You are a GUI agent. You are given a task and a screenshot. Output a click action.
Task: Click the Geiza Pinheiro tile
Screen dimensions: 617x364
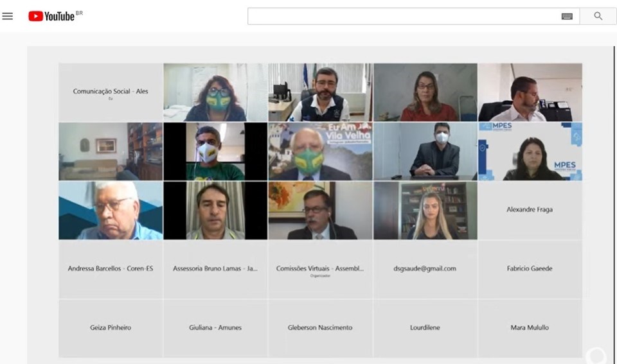[x=111, y=328]
